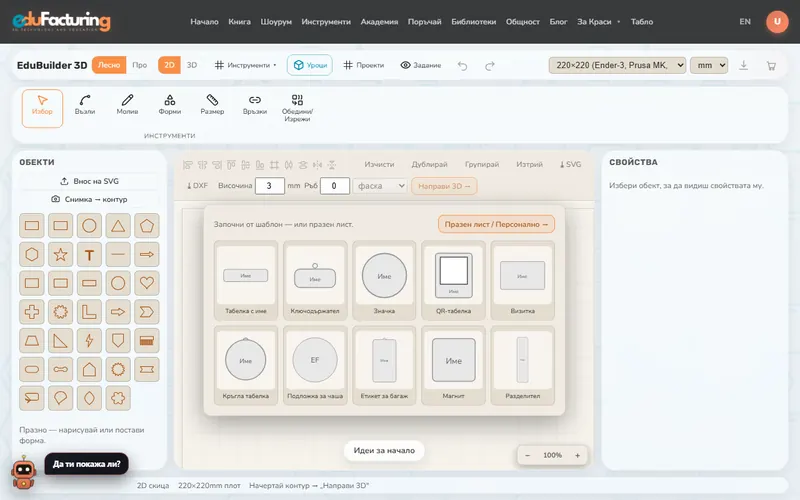800x500 pixels.
Task: Add the speech bubble shape
Action: [32, 397]
